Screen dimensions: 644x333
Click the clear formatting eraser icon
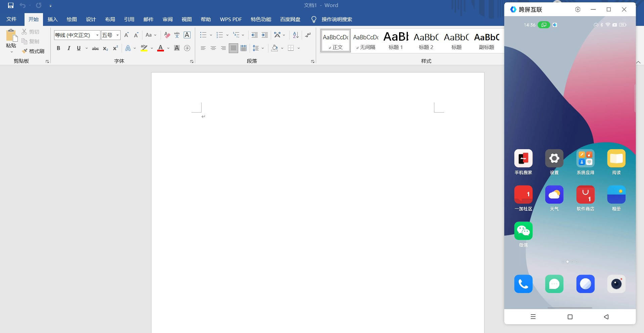point(167,35)
